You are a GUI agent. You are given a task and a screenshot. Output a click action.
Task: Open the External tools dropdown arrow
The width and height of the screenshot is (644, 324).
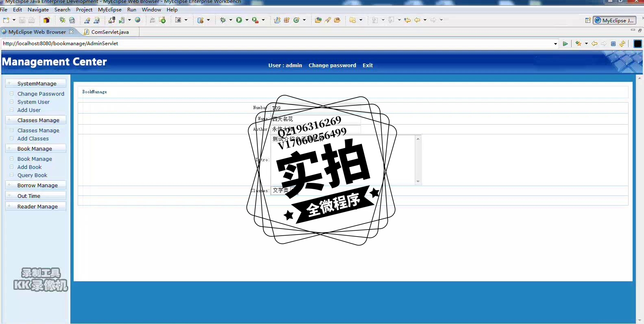click(x=263, y=20)
